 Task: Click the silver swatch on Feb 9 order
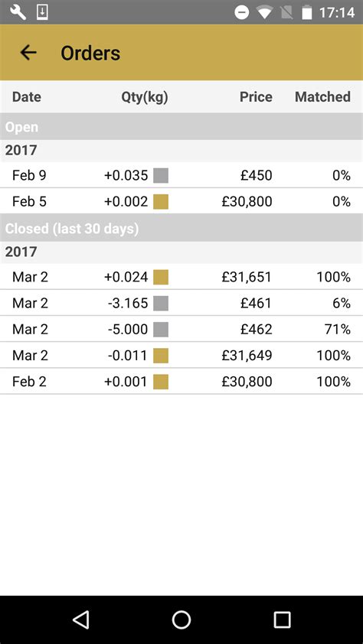point(161,175)
